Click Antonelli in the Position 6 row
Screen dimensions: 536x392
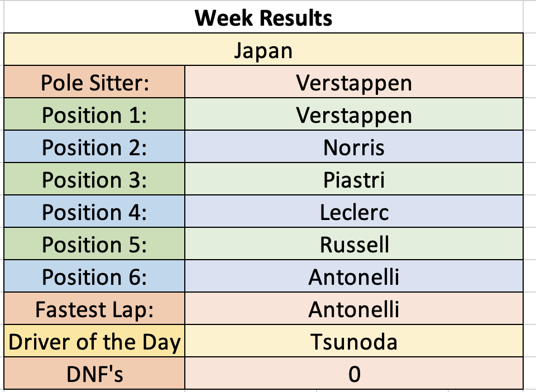[354, 276]
